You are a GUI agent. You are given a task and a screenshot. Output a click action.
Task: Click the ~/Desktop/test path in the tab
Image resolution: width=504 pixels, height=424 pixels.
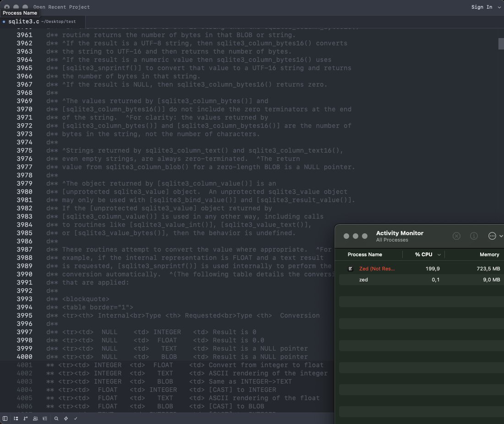59,22
